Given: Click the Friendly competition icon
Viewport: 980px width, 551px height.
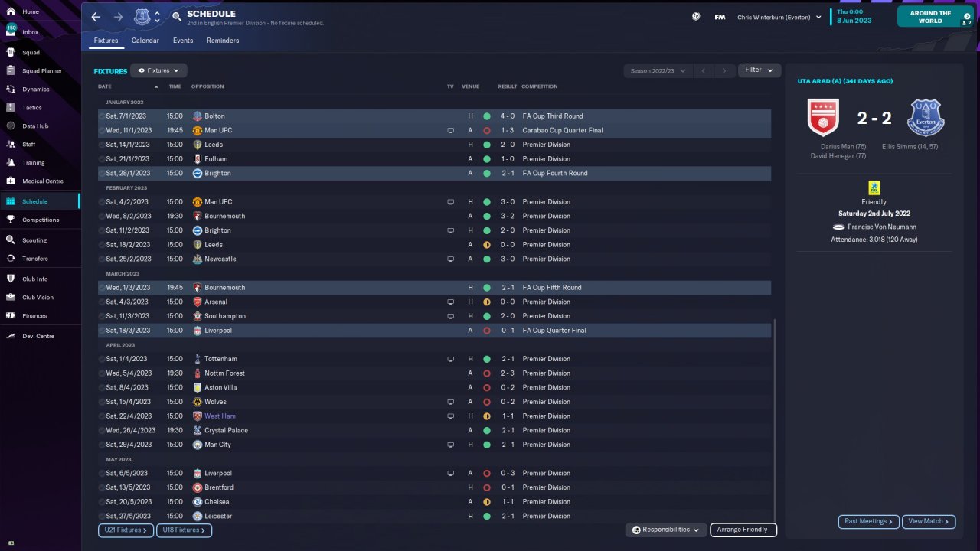Looking at the screenshot, I should point(874,187).
